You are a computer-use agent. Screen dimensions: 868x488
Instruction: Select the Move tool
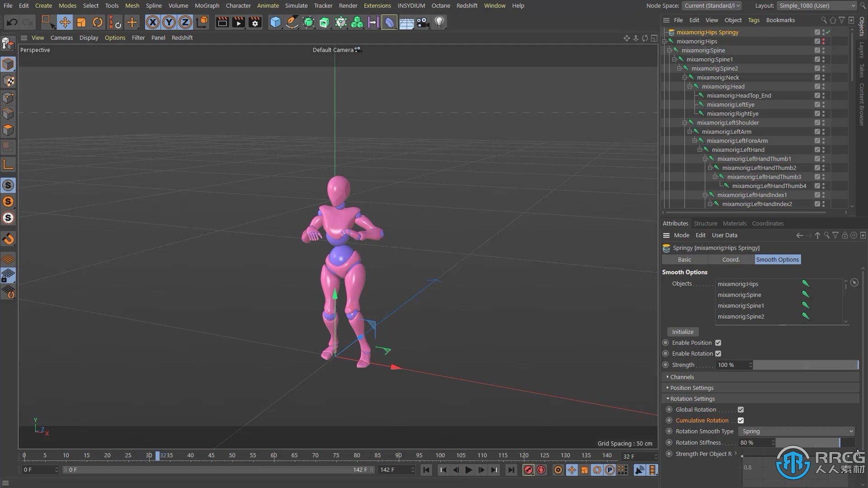[x=65, y=22]
